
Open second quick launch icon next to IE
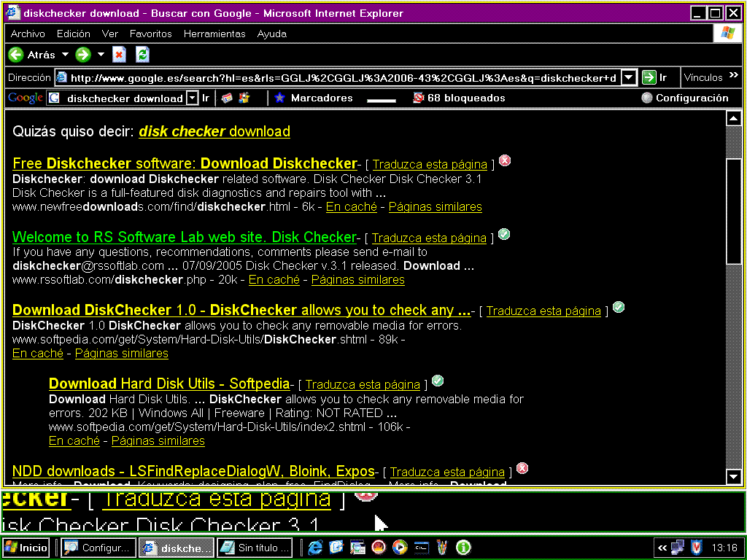(x=336, y=548)
